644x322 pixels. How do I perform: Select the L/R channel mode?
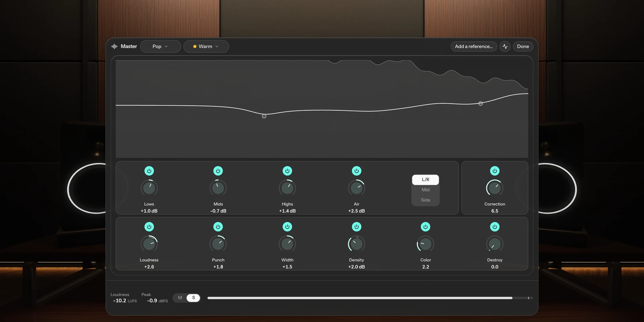(x=426, y=179)
